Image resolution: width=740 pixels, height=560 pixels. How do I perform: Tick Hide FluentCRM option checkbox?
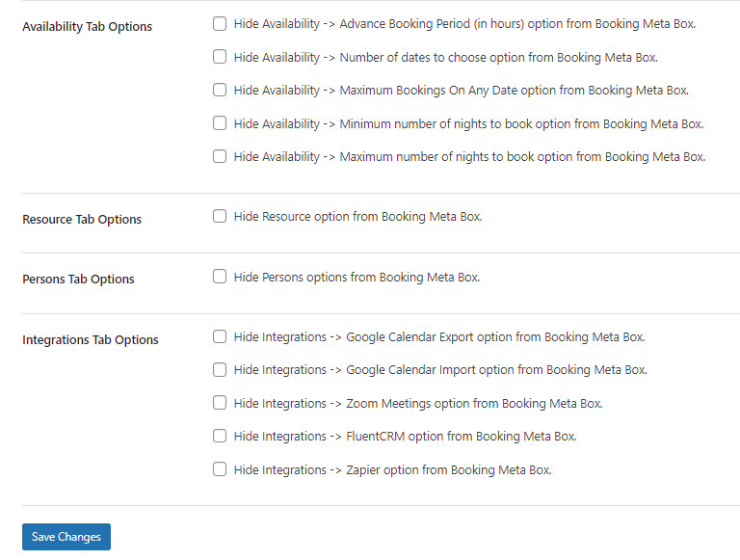[220, 436]
